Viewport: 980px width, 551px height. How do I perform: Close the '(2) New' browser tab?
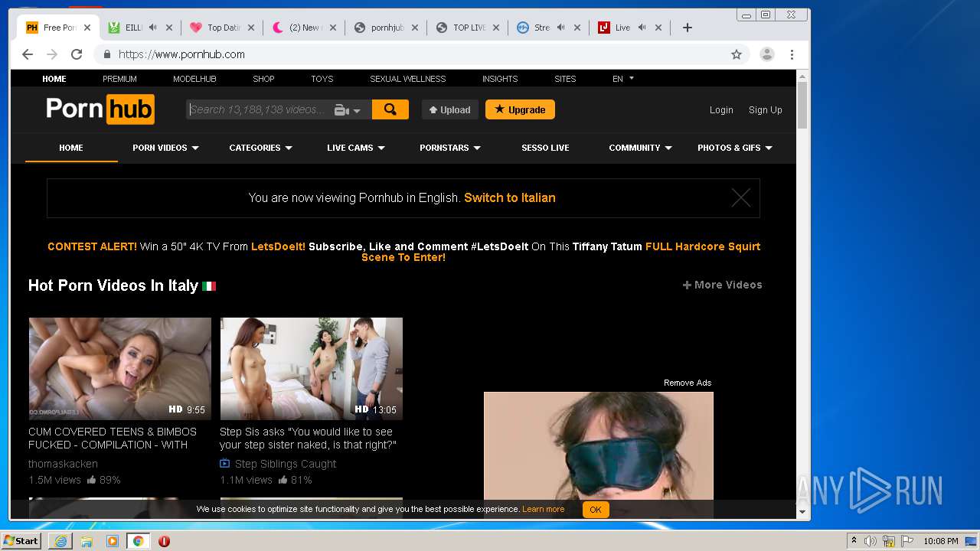tap(333, 28)
